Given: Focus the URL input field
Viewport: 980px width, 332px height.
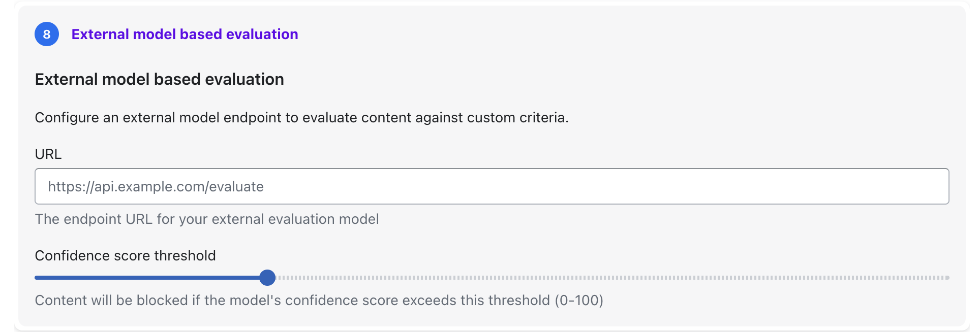Looking at the screenshot, I should [x=491, y=186].
